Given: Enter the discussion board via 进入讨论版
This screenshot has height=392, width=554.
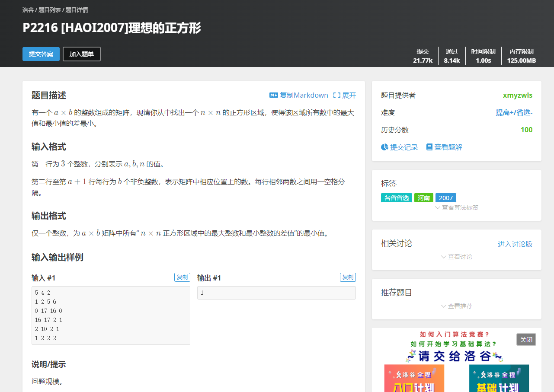Looking at the screenshot, I should [515, 244].
